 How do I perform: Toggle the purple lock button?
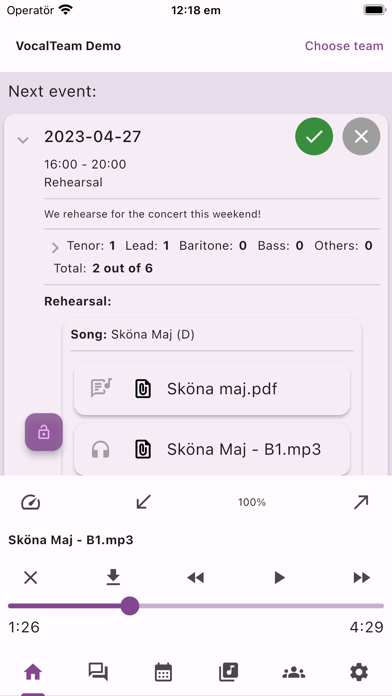click(44, 432)
